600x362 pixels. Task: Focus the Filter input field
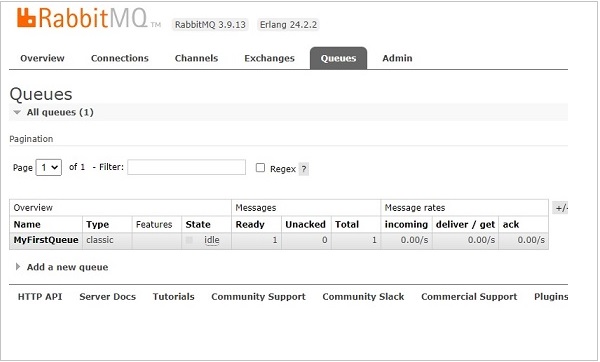pos(186,167)
